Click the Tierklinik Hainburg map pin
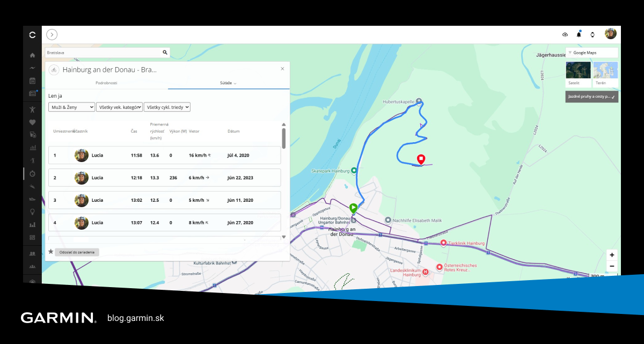 pyautogui.click(x=443, y=243)
